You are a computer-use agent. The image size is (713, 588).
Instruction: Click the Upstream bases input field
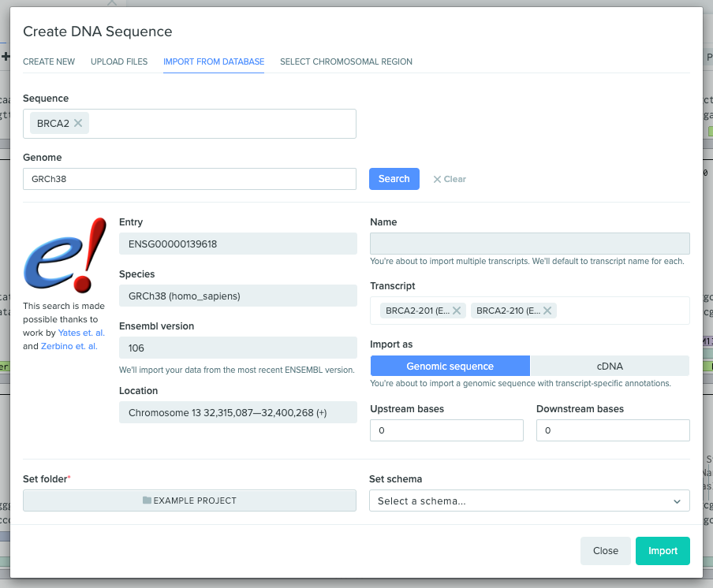point(446,430)
